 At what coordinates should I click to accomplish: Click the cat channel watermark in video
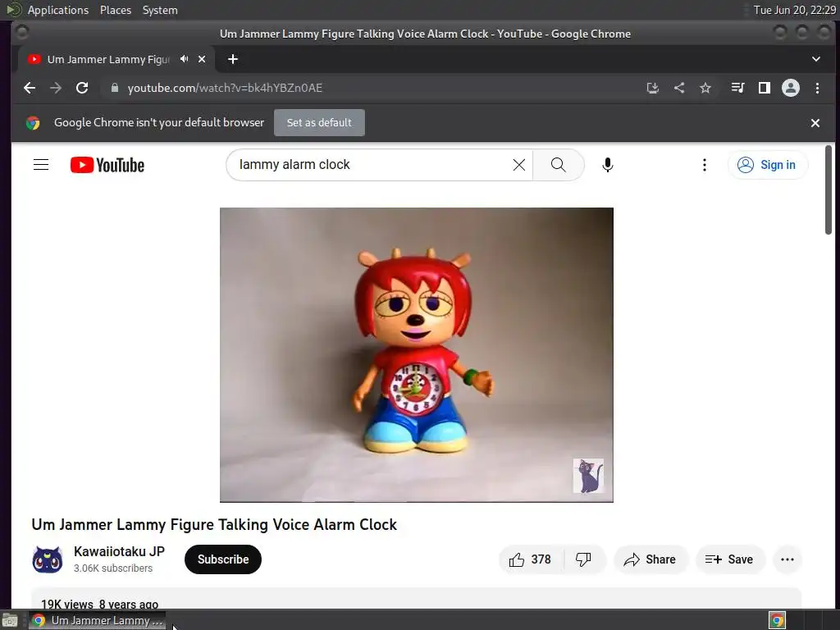click(x=588, y=476)
